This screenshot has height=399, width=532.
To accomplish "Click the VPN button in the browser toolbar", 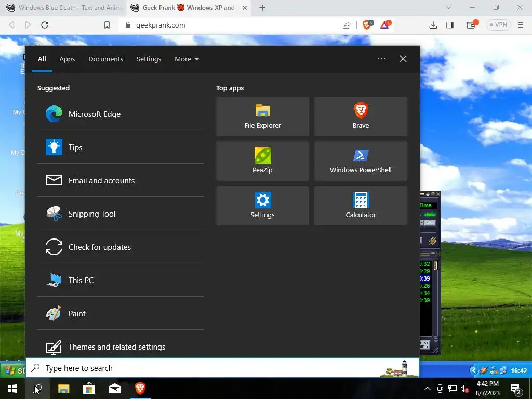I will tap(498, 25).
